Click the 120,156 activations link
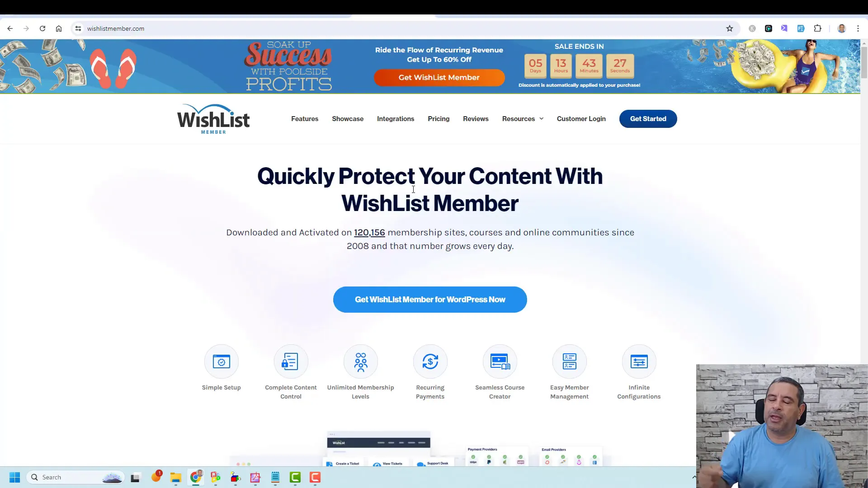Image resolution: width=868 pixels, height=488 pixels. coord(370,232)
